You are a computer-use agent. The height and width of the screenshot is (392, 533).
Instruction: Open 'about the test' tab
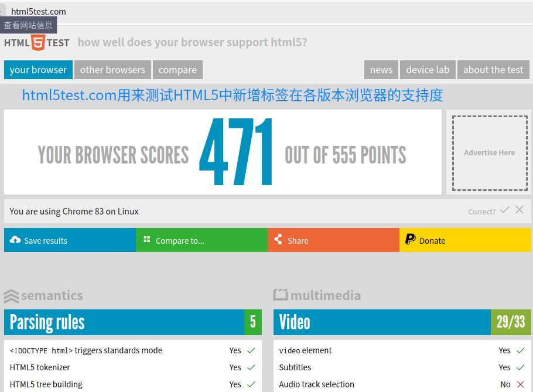(493, 70)
